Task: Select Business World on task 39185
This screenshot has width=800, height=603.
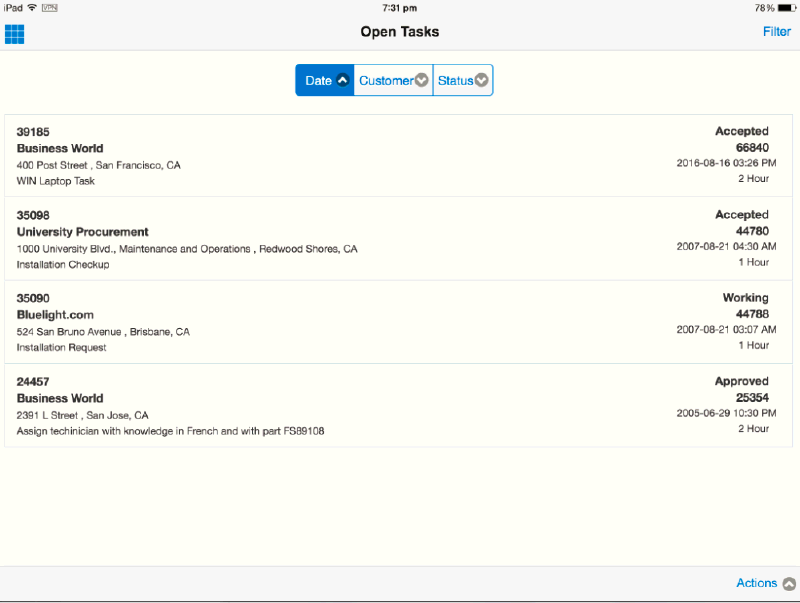Action: (60, 148)
